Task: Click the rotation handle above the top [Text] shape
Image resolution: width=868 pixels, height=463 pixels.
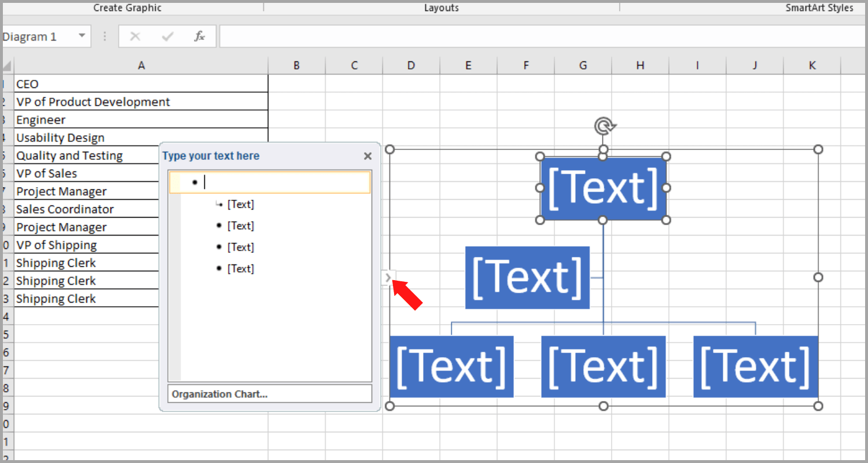Action: [605, 124]
